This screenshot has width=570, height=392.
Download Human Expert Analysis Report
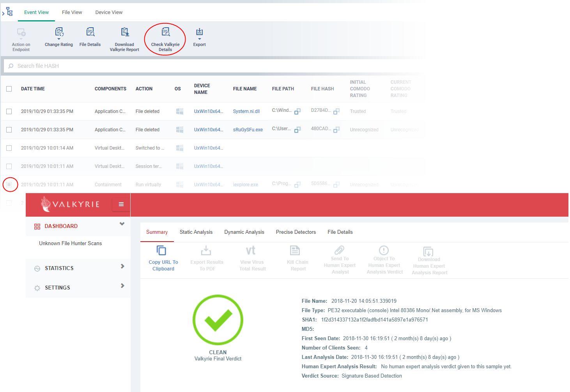tap(429, 261)
